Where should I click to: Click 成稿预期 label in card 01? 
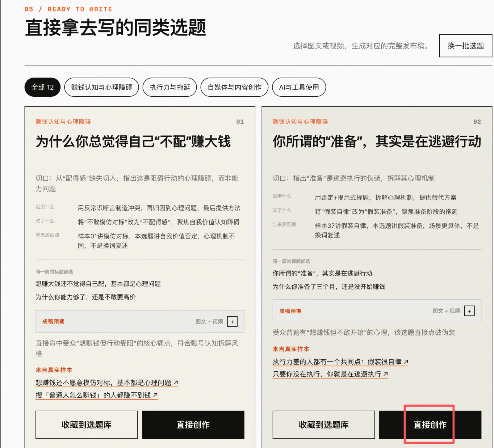pyautogui.click(x=53, y=321)
